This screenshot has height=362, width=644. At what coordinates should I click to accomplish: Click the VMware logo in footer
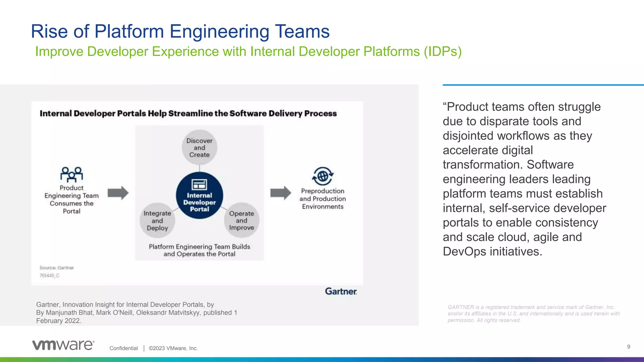point(63,345)
